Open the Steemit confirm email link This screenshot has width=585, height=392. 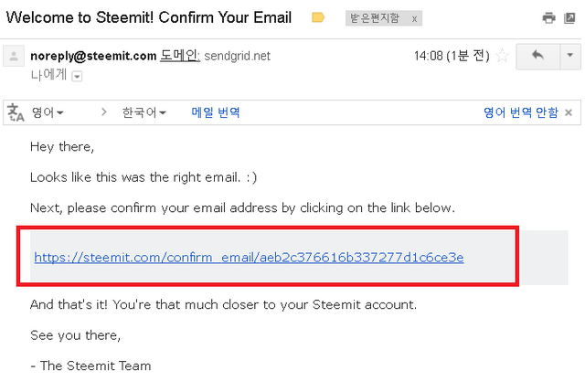point(249,258)
